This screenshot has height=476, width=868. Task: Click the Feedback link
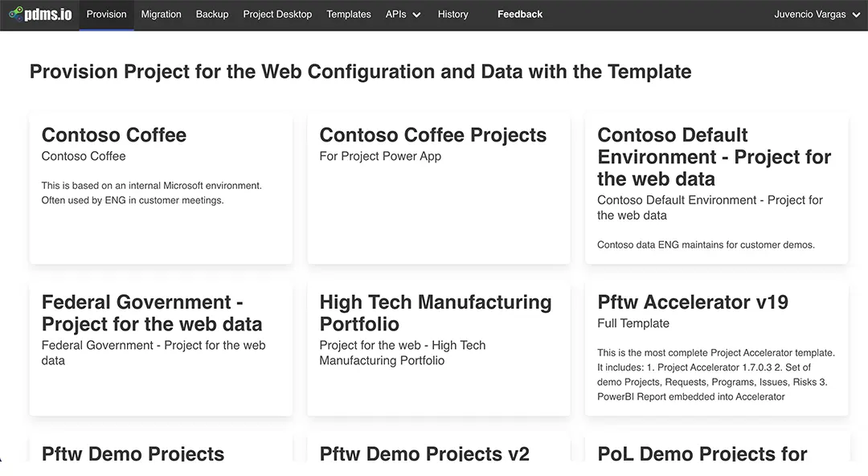(x=519, y=14)
